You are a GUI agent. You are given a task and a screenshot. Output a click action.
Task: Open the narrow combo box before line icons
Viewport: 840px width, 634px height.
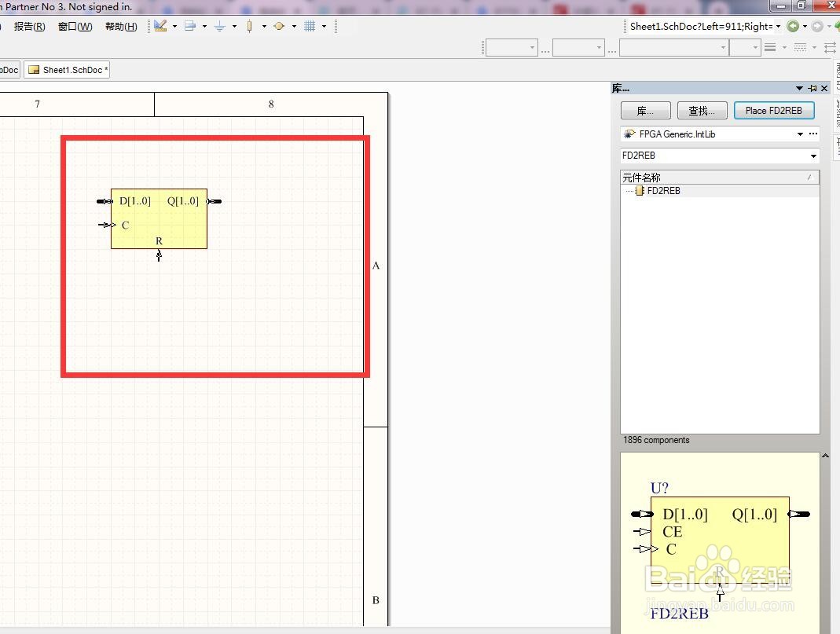coord(745,48)
